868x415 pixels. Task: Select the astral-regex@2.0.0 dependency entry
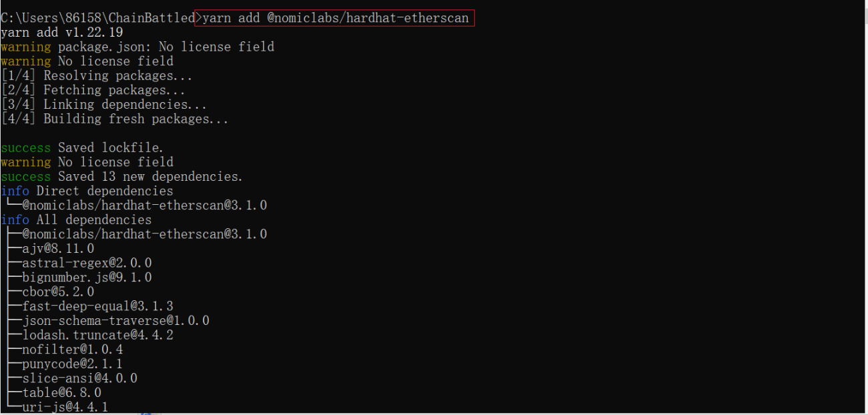coord(87,263)
